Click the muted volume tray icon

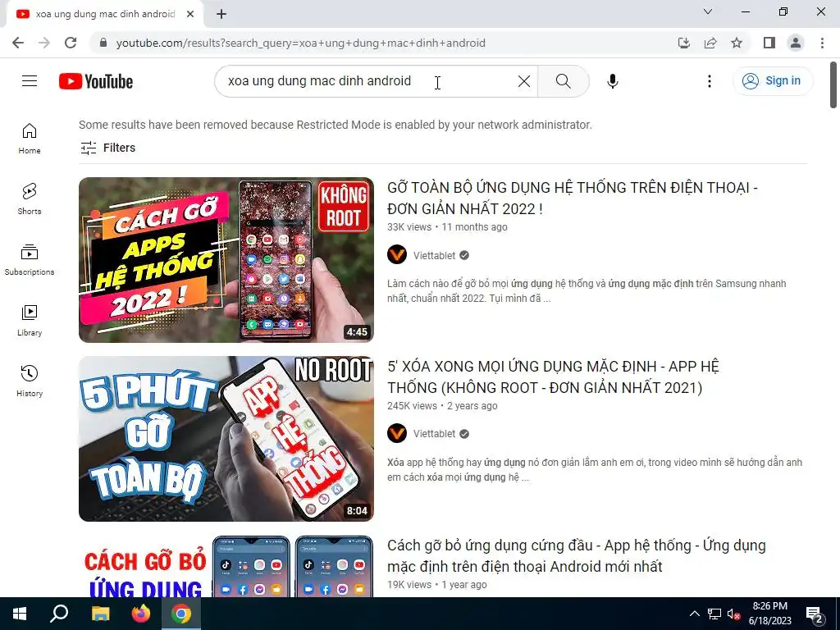(x=733, y=614)
